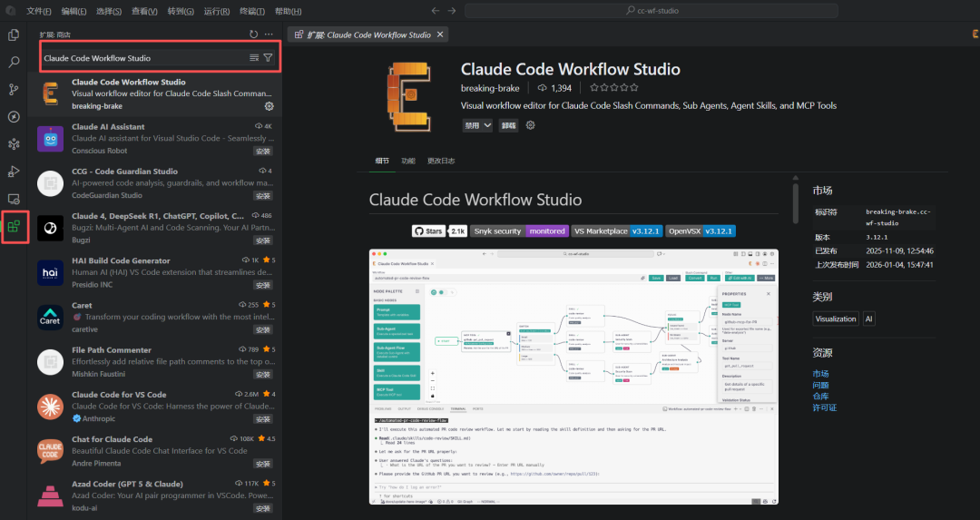Click the GitHub Stars 2.1k badge
980x520 pixels.
click(x=439, y=231)
